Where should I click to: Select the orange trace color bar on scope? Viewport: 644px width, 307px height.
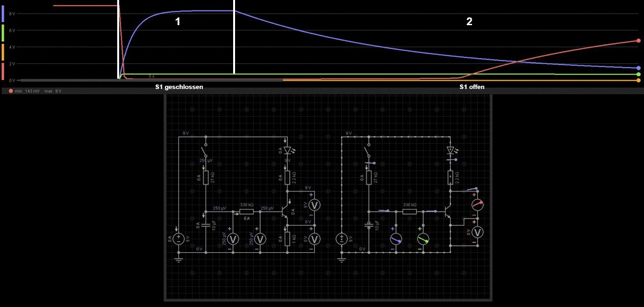click(x=4, y=53)
